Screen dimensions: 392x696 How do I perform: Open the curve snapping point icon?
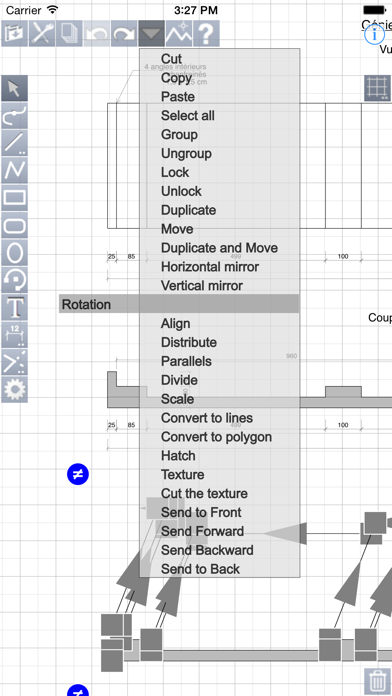pyautogui.click(x=179, y=33)
